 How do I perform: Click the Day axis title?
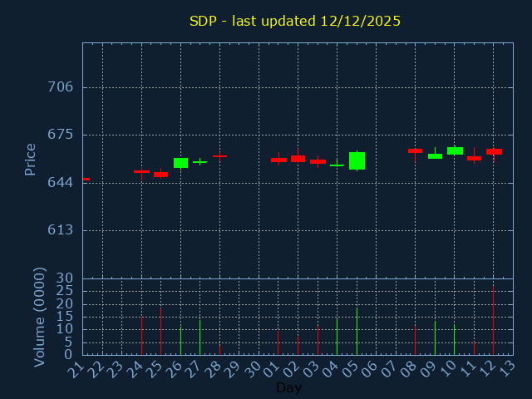coord(288,387)
